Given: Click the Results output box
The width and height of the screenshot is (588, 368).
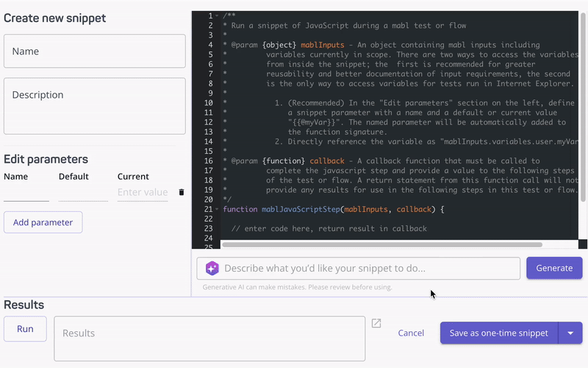Looking at the screenshot, I should click(x=209, y=339).
